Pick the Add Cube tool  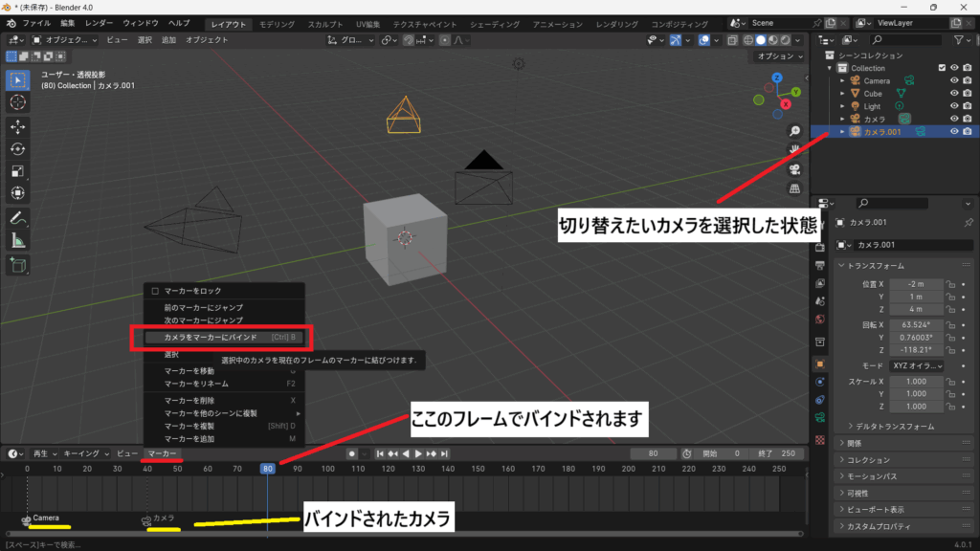click(18, 265)
